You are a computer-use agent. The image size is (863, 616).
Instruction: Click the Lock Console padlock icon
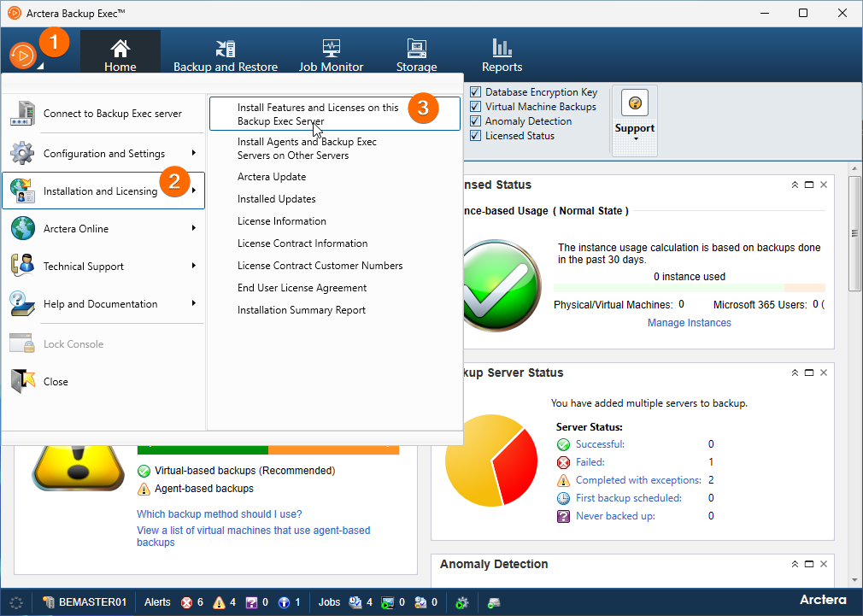[22, 343]
